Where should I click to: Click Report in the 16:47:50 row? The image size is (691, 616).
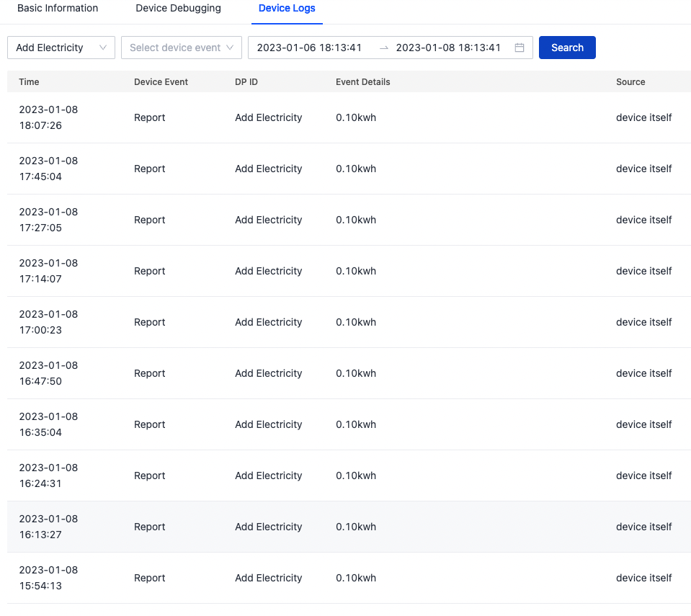(x=149, y=373)
